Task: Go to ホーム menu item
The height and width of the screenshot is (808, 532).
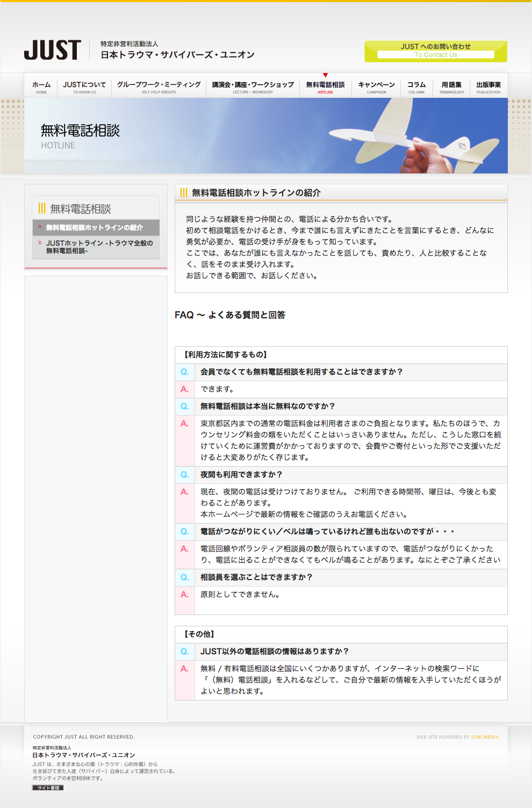Action: tap(41, 87)
